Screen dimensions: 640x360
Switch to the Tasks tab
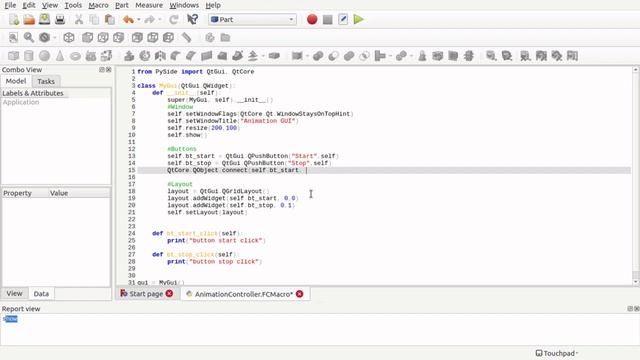(46, 81)
